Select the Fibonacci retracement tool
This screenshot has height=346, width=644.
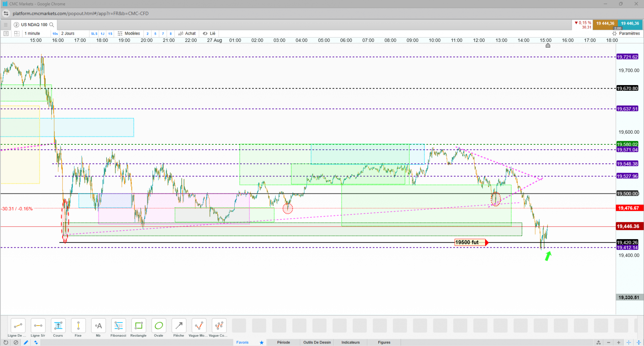(x=118, y=326)
